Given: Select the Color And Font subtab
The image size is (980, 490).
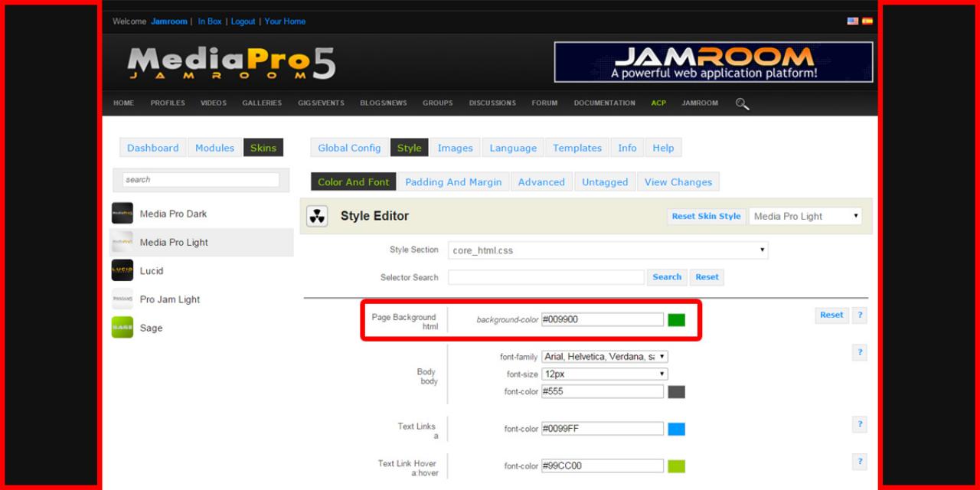Looking at the screenshot, I should coord(354,181).
